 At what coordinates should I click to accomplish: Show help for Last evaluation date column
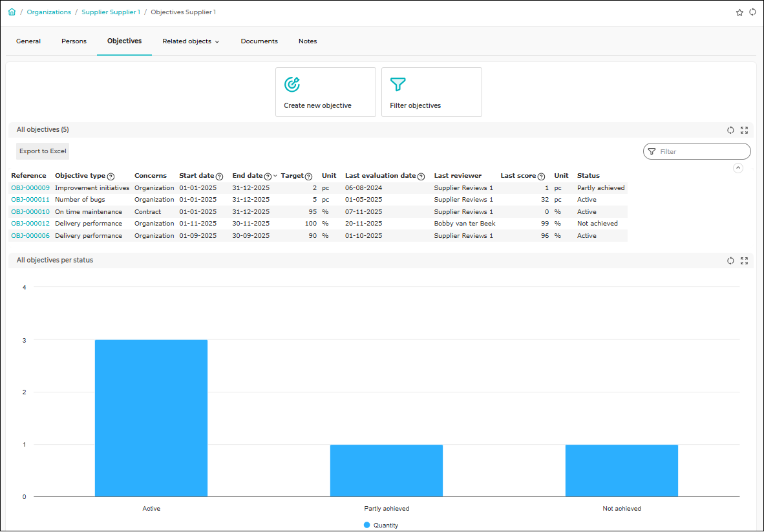tap(421, 176)
